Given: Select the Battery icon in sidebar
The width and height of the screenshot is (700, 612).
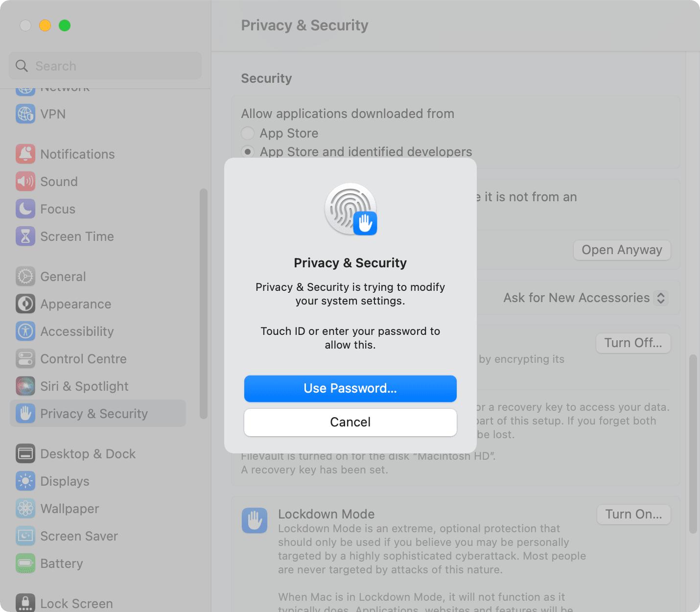Looking at the screenshot, I should [25, 563].
